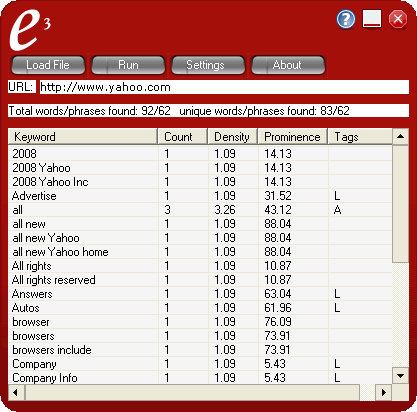The image size is (417, 412).
Task: Select the 'Advertise' keyword row
Action: pos(200,196)
